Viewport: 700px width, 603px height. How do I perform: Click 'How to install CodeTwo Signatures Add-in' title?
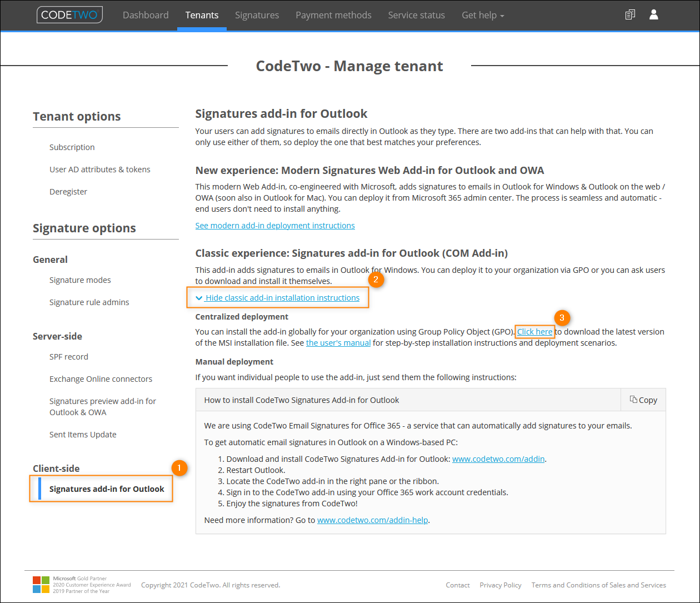point(302,400)
